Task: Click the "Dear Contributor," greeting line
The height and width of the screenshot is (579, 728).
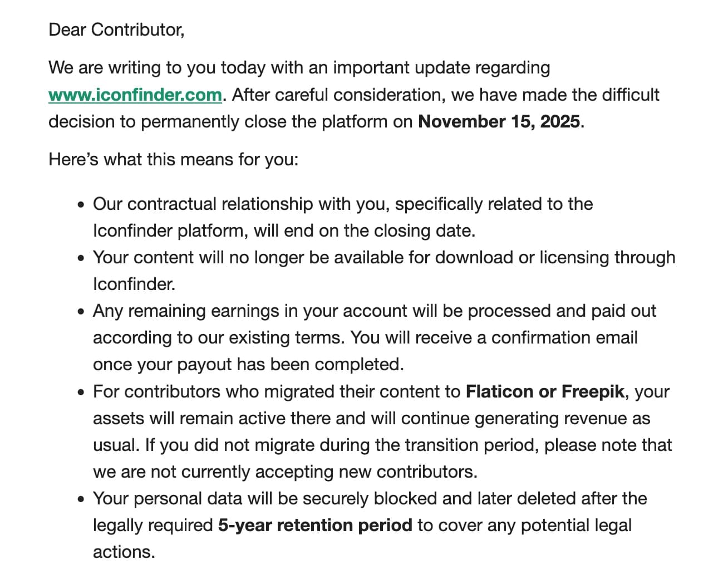Action: click(x=116, y=30)
